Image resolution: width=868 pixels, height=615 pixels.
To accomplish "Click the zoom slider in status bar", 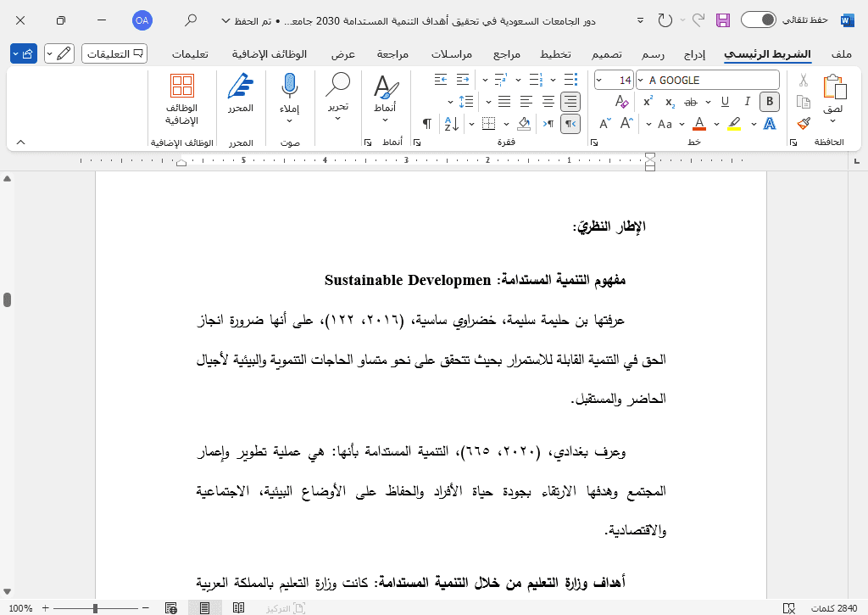I will (95, 608).
